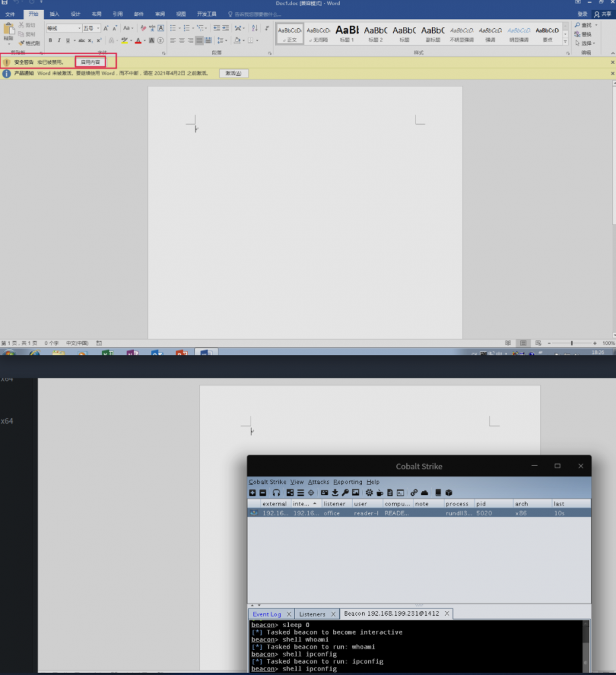Apply the red font color

coord(139,40)
